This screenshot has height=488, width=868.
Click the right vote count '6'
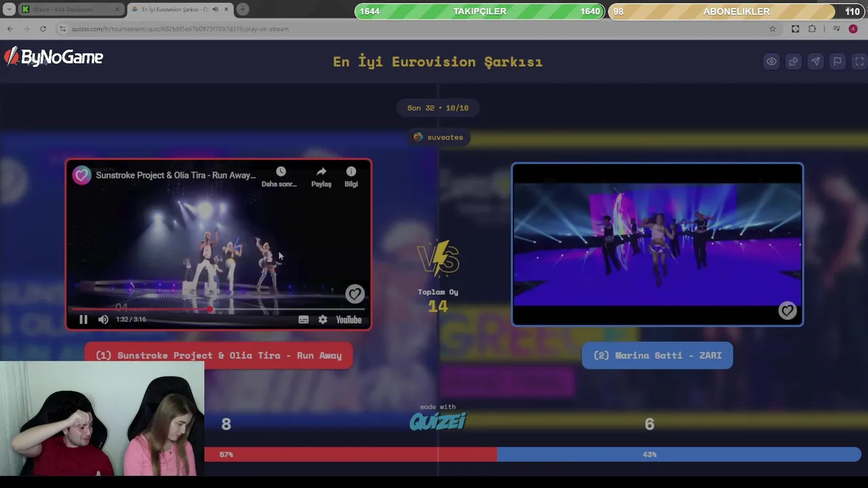coord(650,424)
